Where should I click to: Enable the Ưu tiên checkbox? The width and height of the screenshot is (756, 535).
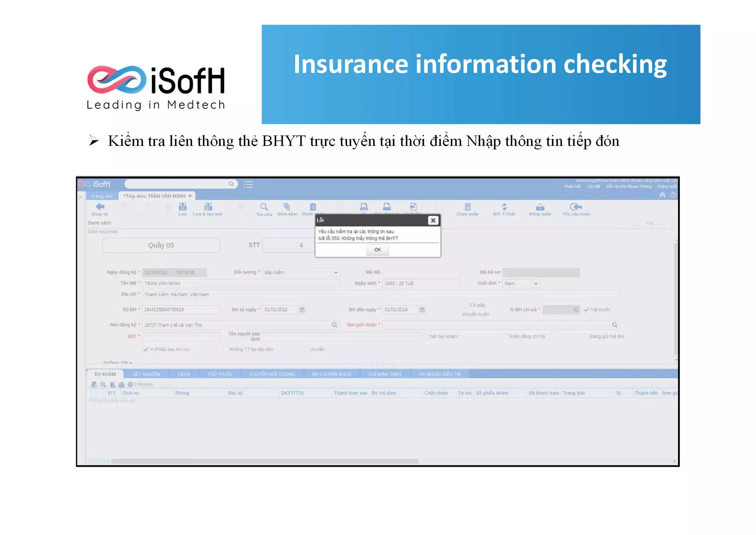pos(306,349)
